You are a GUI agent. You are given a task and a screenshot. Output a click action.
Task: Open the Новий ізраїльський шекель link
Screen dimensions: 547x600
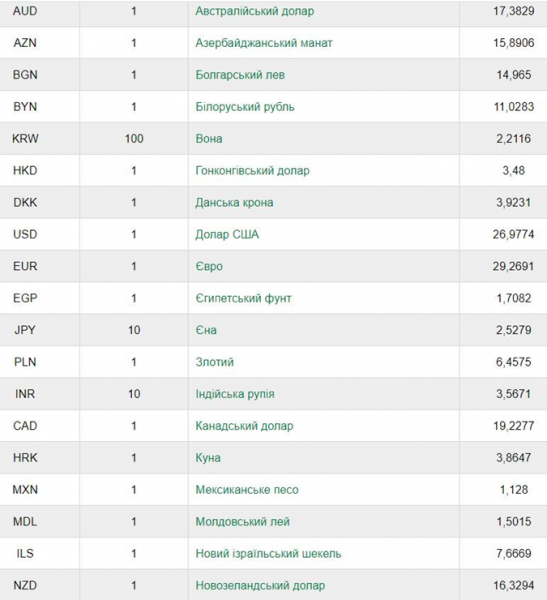click(x=268, y=553)
